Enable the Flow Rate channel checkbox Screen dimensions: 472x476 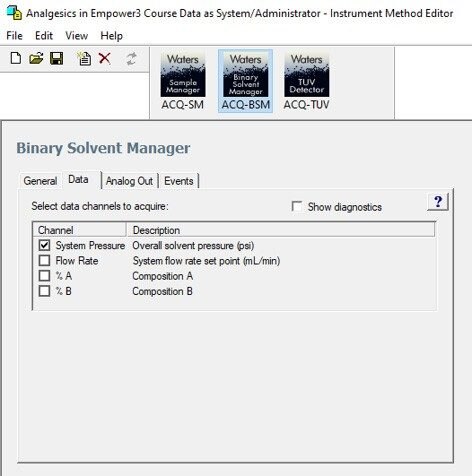[44, 260]
